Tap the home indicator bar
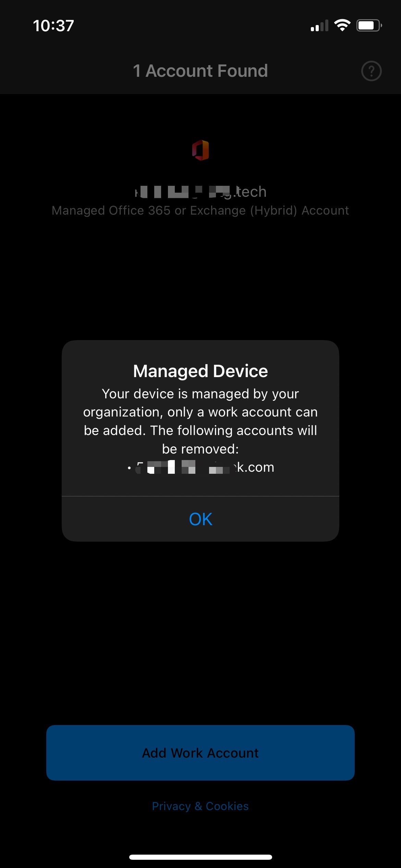 coord(200,857)
